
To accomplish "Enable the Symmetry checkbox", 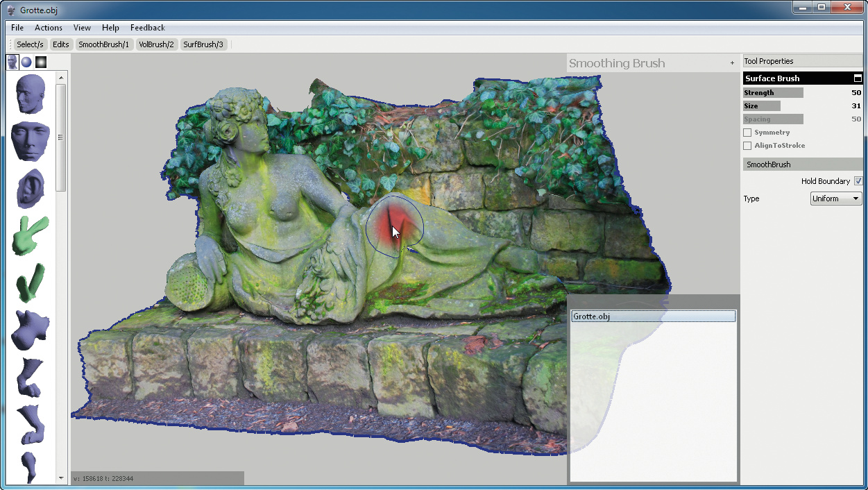I will (x=747, y=133).
